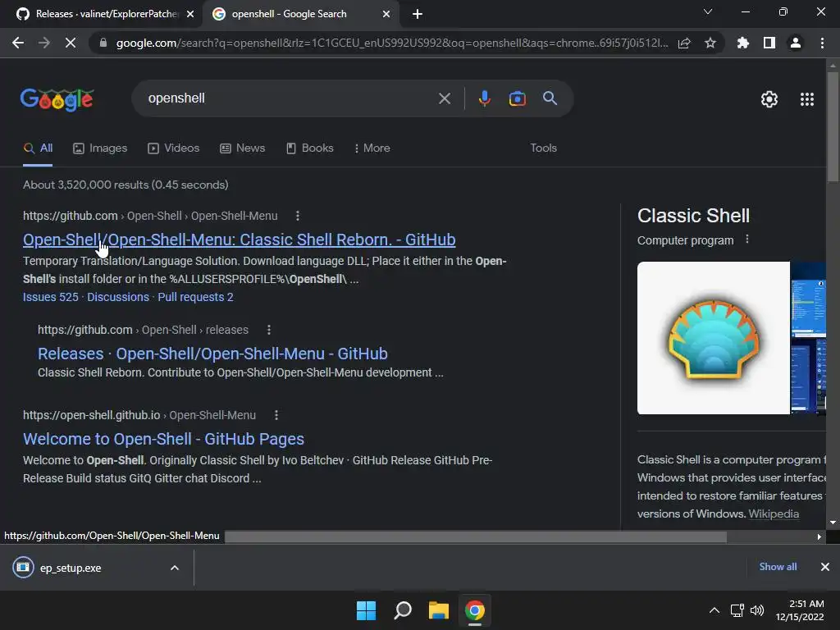Toggle the Chrome side panel
This screenshot has height=630, width=840.
[769, 43]
